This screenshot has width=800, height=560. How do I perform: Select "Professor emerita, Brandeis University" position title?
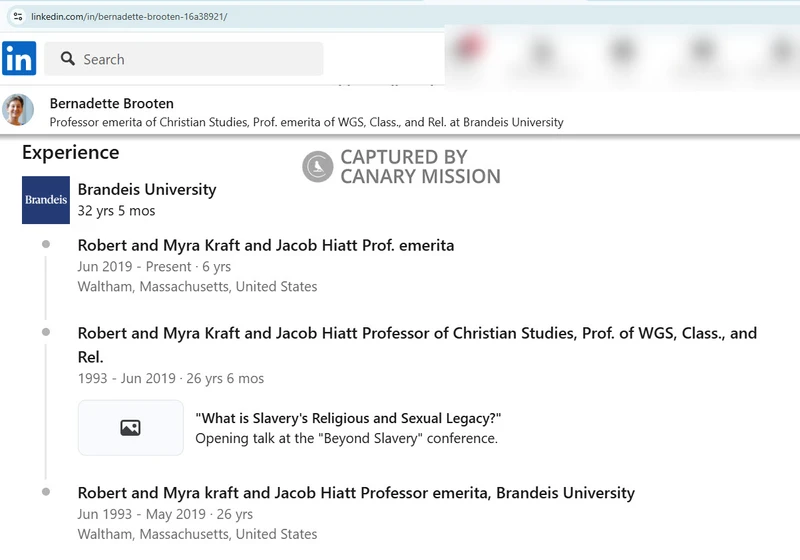(356, 493)
